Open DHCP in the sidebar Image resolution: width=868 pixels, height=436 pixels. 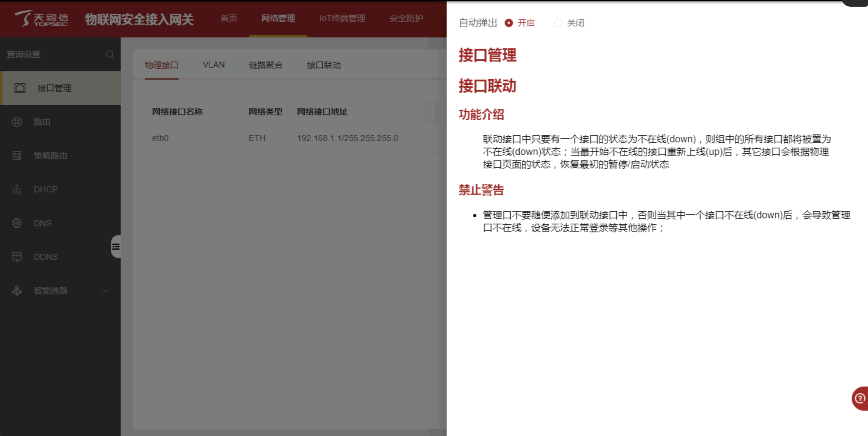point(60,189)
